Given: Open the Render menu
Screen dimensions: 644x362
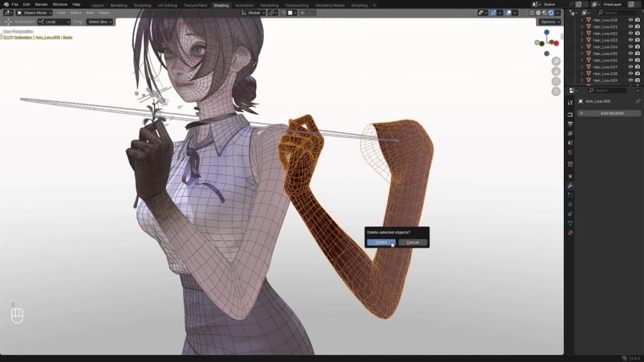Looking at the screenshot, I should tap(41, 4).
